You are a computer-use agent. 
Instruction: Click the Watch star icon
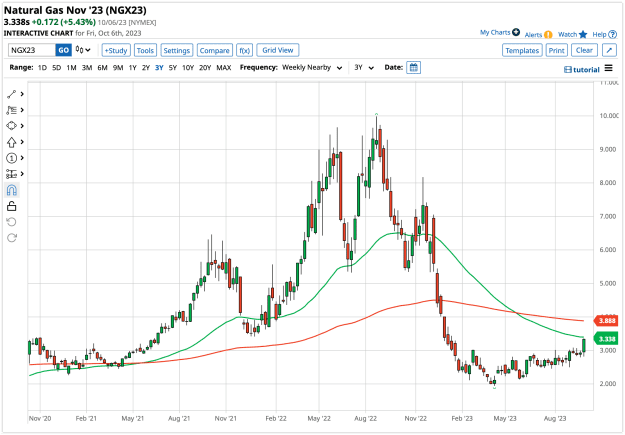coord(583,34)
